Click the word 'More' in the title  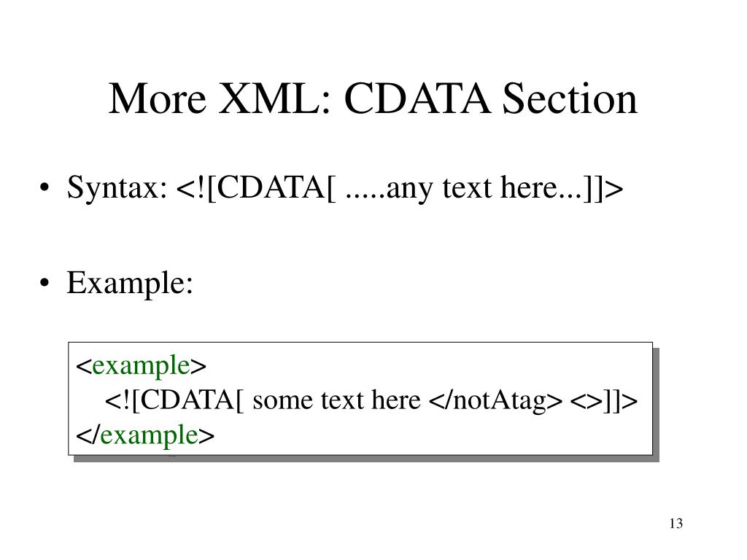158,98
